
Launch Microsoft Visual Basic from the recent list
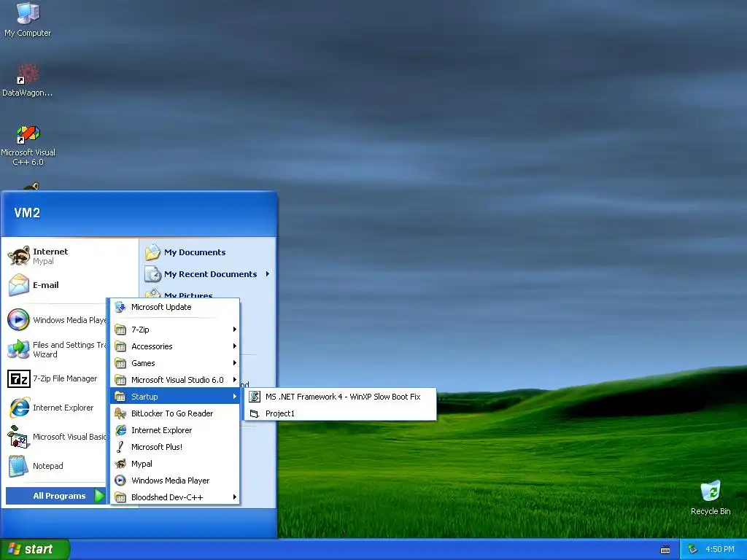(x=56, y=437)
